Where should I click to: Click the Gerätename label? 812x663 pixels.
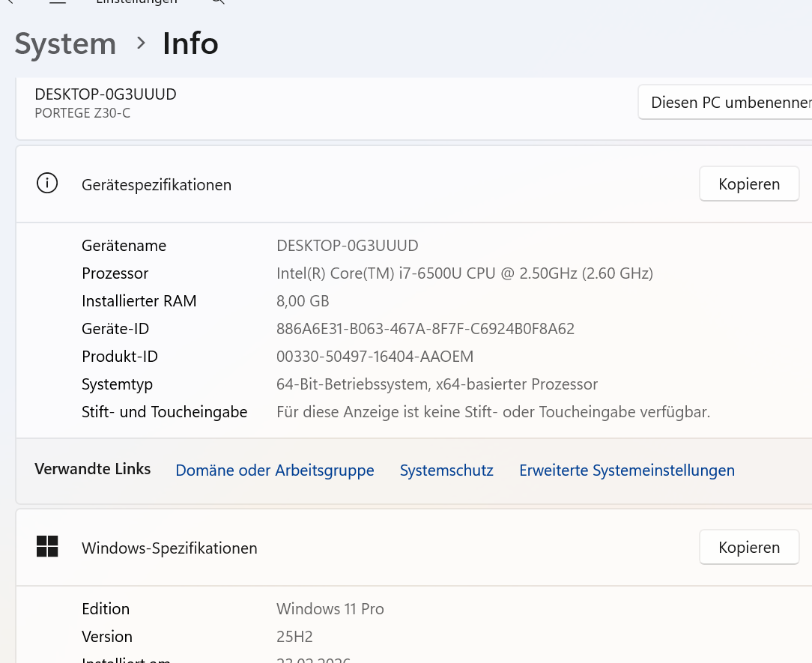point(124,246)
